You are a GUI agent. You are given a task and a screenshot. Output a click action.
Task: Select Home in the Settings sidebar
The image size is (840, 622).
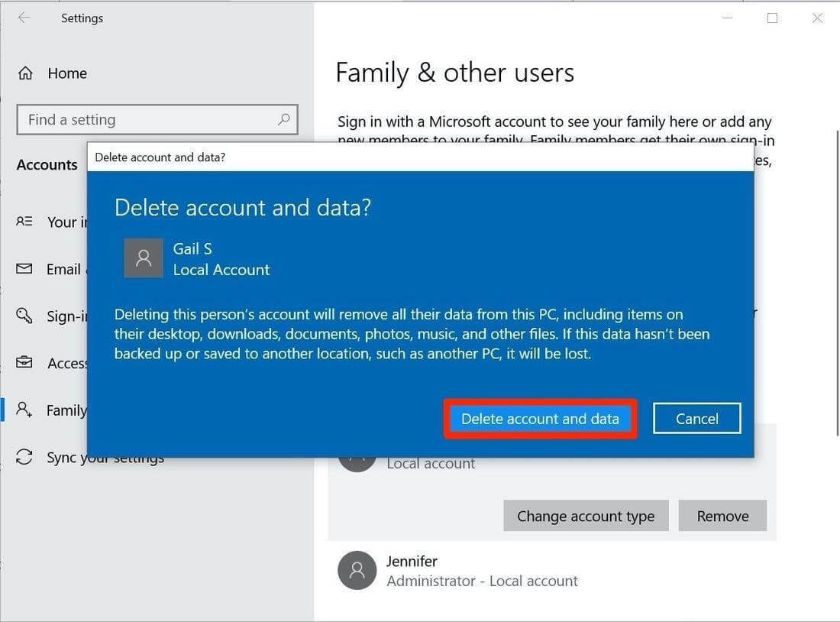tap(67, 73)
